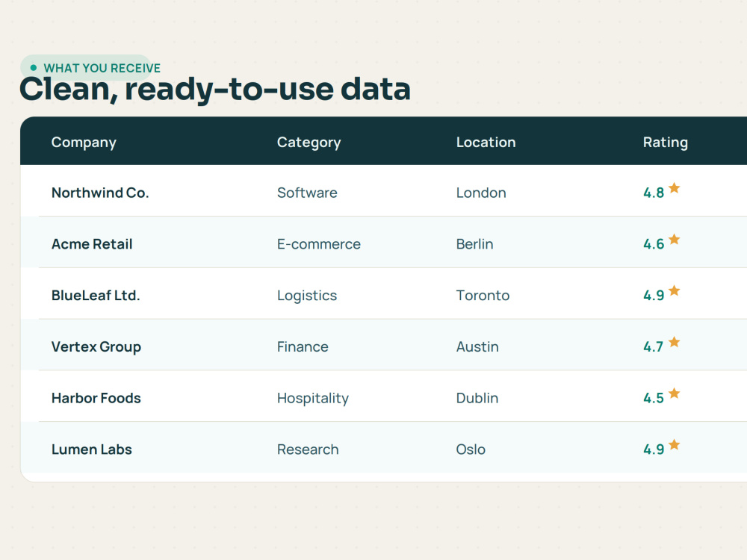Click the 'Oslo' location cell
Image resolution: width=747 pixels, height=560 pixels.
(x=471, y=450)
